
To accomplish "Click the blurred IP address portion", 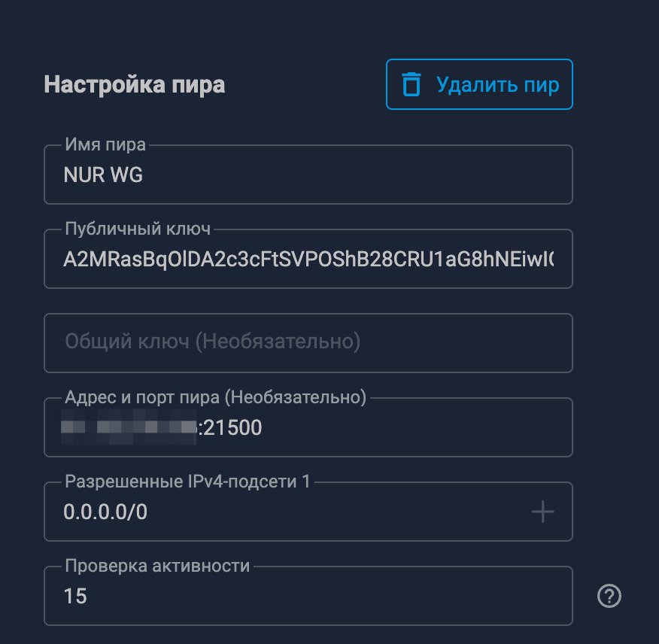I will point(129,427).
